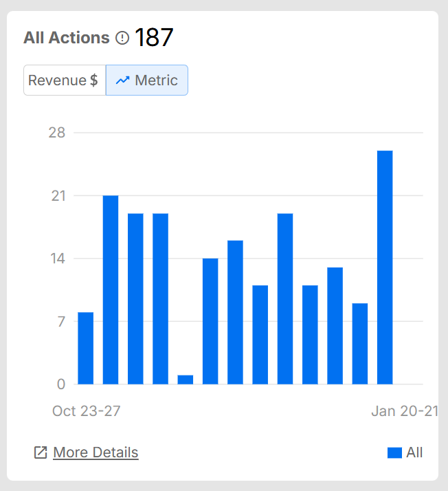Click the second bar reaching 21
Screen dimensions: 448x491
pos(111,290)
